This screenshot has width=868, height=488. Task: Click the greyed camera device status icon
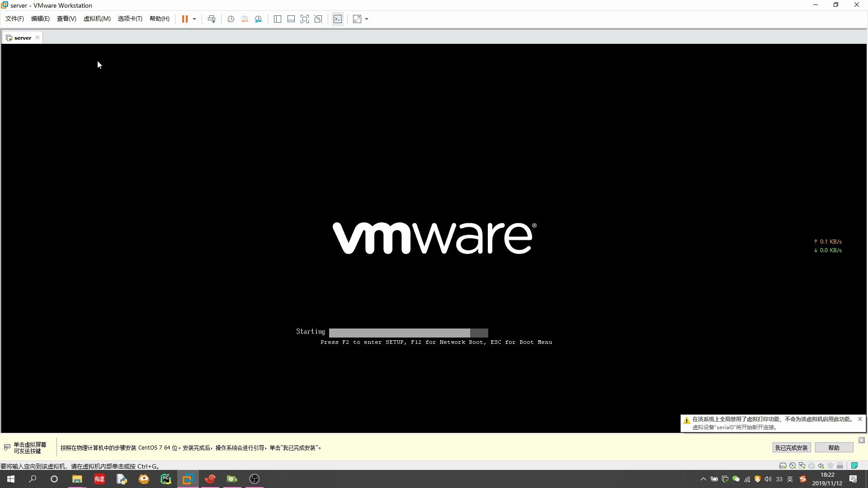click(x=830, y=466)
